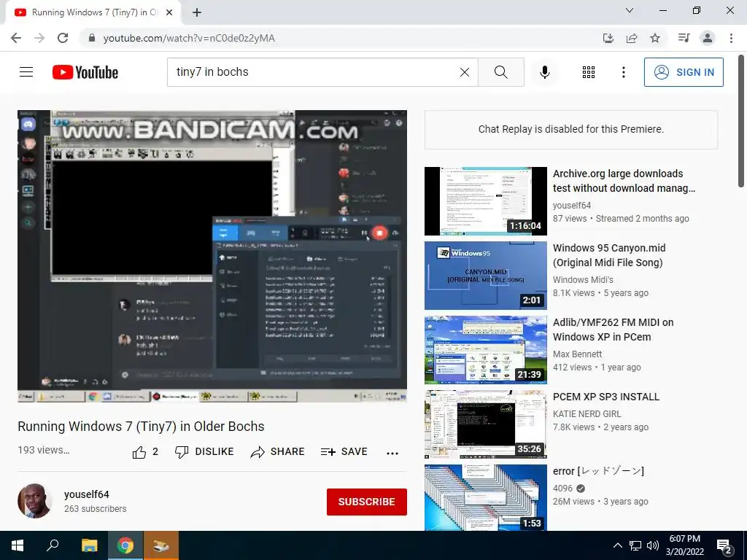This screenshot has height=560, width=747.
Task: Open the youself64 channel name link
Action: click(87, 494)
